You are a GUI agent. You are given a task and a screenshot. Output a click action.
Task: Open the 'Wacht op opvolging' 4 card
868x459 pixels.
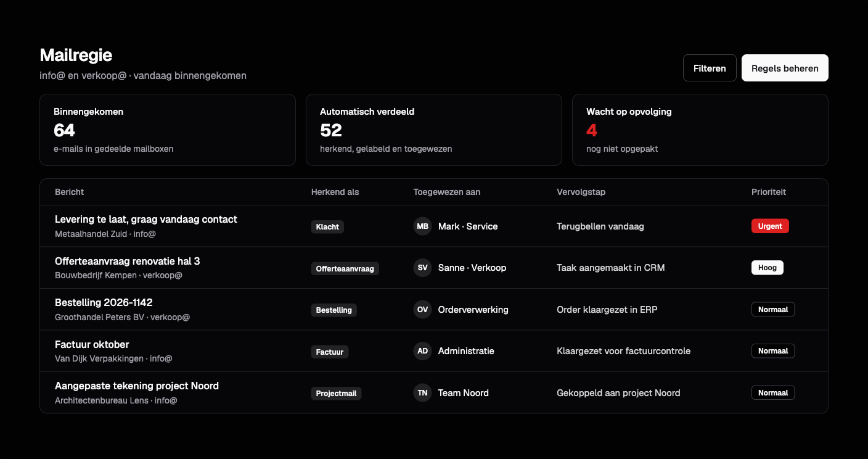click(700, 130)
